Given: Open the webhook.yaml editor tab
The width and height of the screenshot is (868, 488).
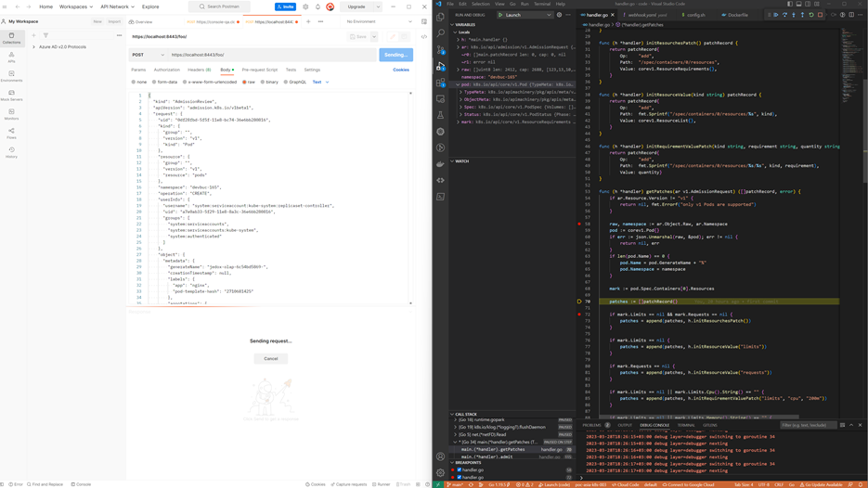Looking at the screenshot, I should [x=647, y=15].
